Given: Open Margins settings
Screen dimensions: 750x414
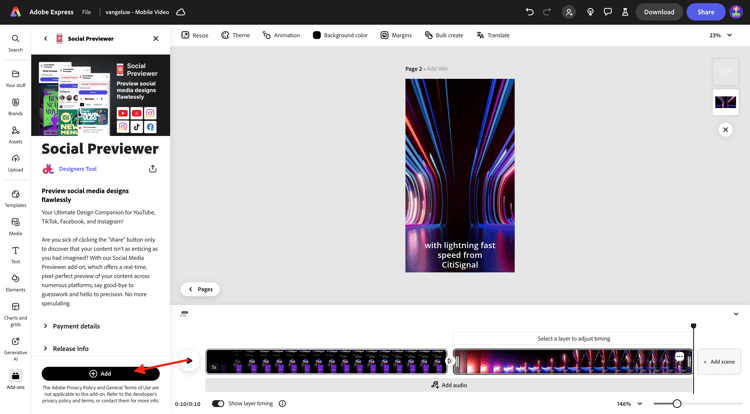Looking at the screenshot, I should [x=396, y=35].
